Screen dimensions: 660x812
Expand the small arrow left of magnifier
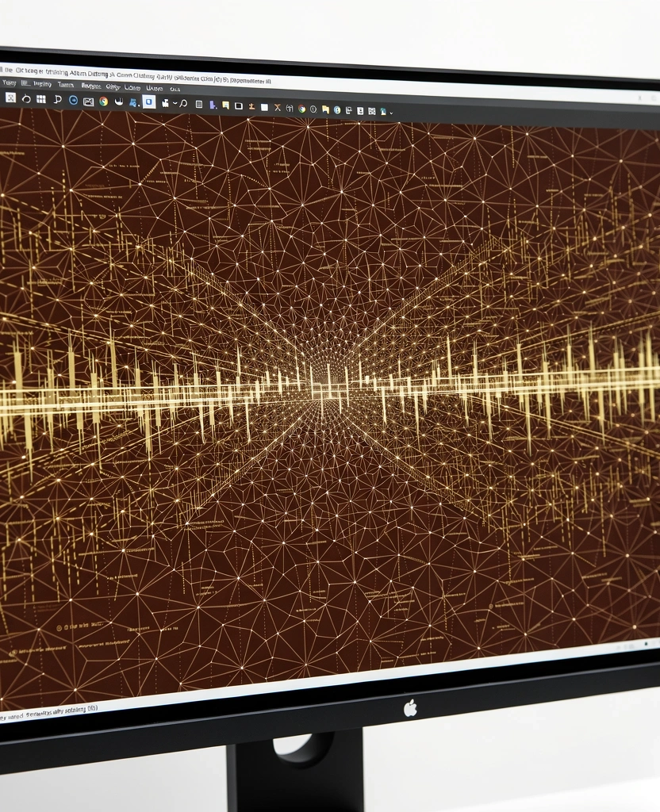[x=175, y=103]
